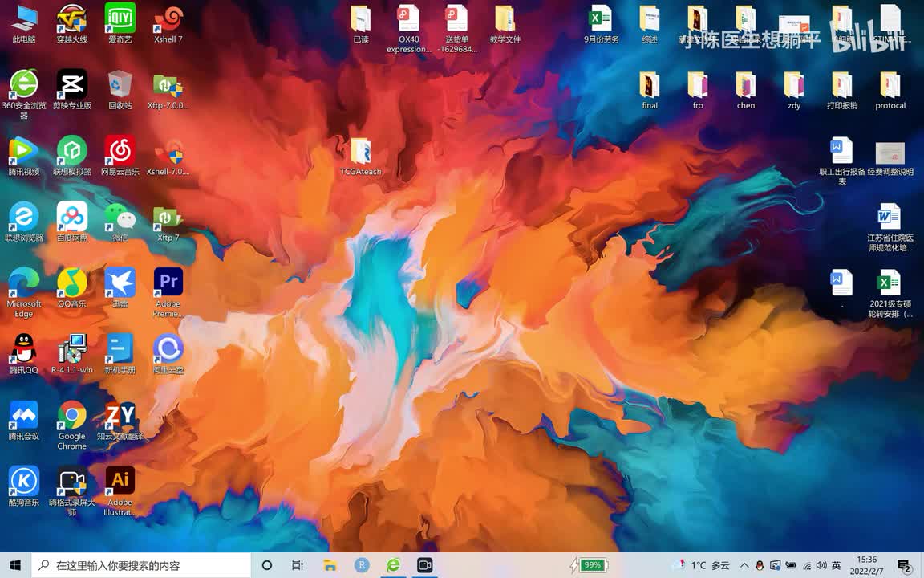Open the Windows Start menu

pos(15,565)
